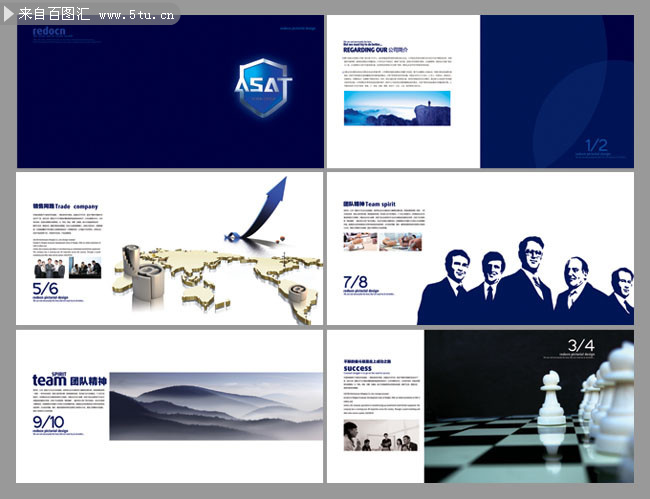
Task: Select the 'REGARDING OUR 公司简介' heading
Action: 376,50
